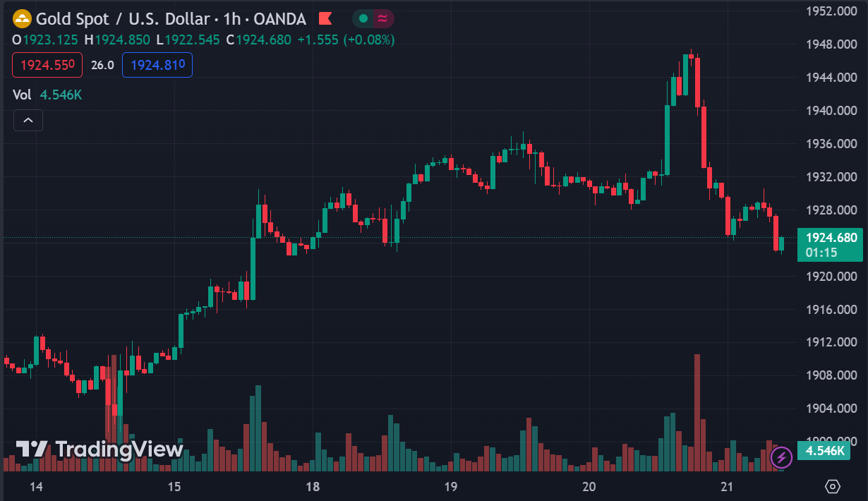Collapse the indicator legend with the chevron

point(28,121)
